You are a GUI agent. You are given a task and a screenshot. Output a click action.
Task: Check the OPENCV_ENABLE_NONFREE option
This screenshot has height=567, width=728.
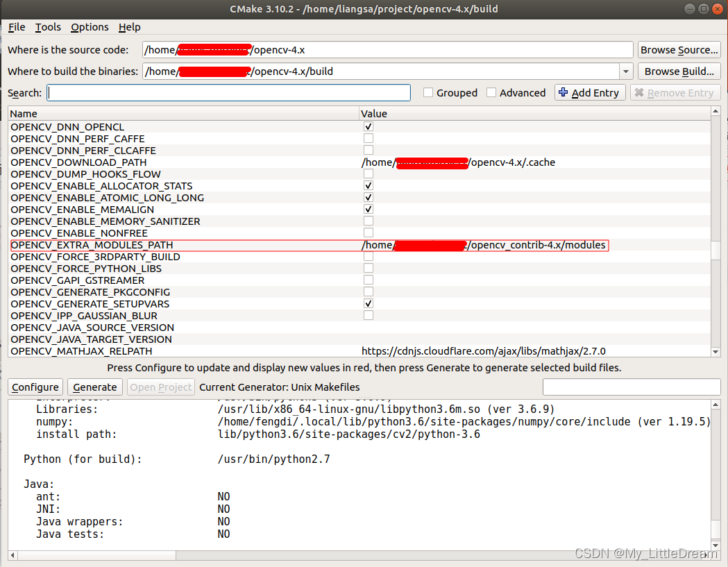[x=369, y=232]
